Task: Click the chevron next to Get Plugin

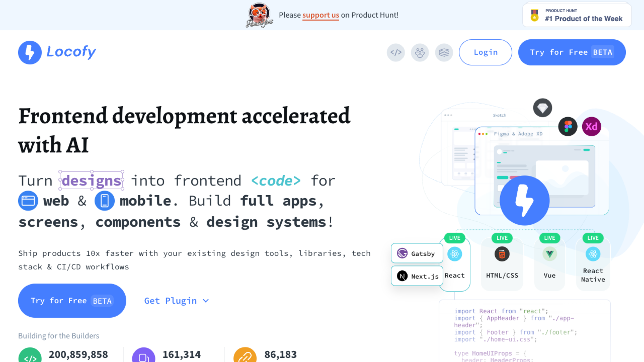Action: point(206,301)
